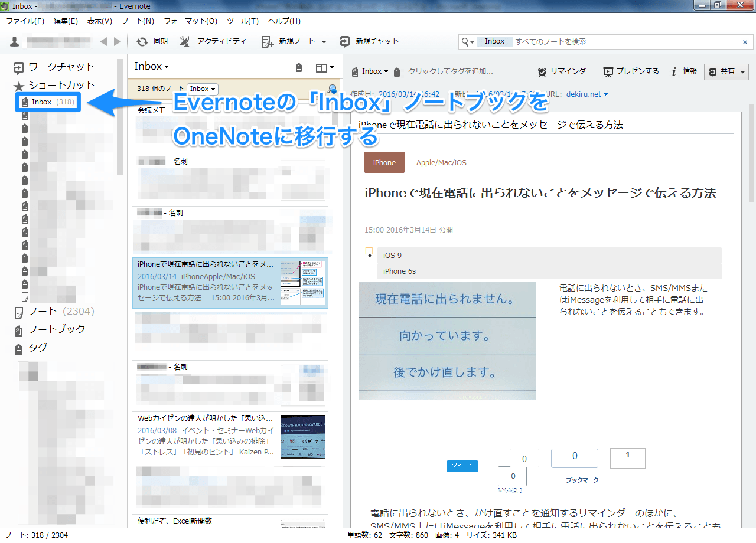
Task: Click プレゼンする presentation button
Action: coord(631,71)
